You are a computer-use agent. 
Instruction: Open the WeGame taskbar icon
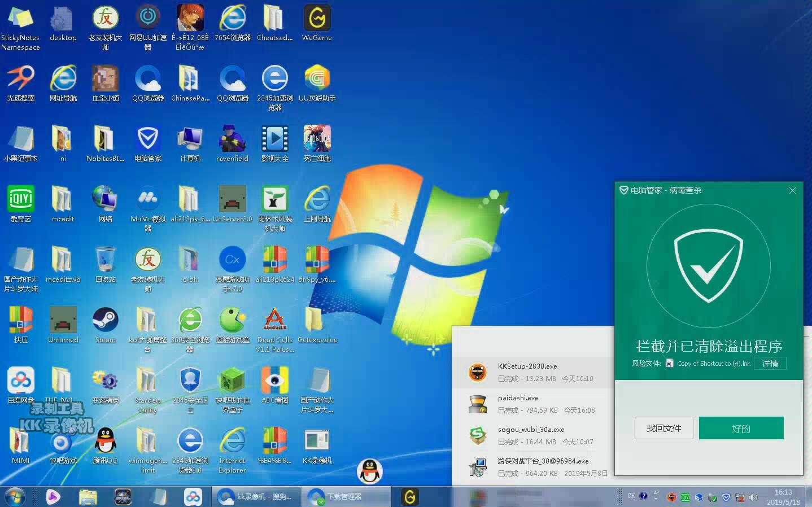[x=410, y=497]
